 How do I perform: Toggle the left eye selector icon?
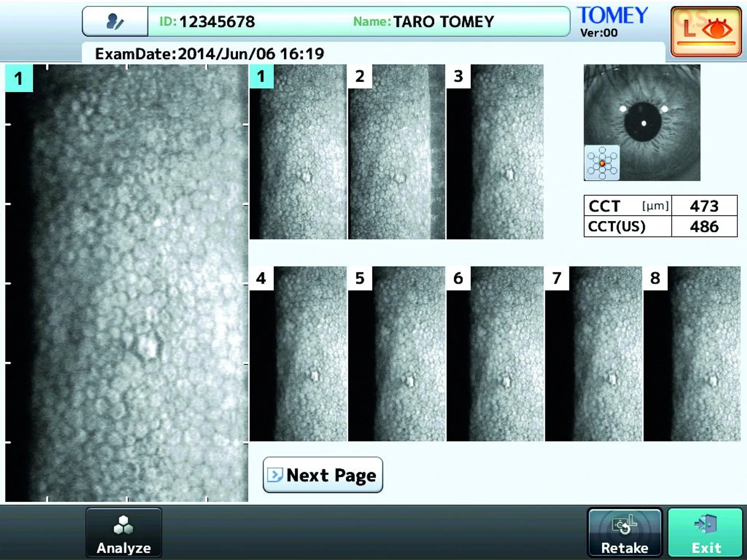click(x=706, y=31)
